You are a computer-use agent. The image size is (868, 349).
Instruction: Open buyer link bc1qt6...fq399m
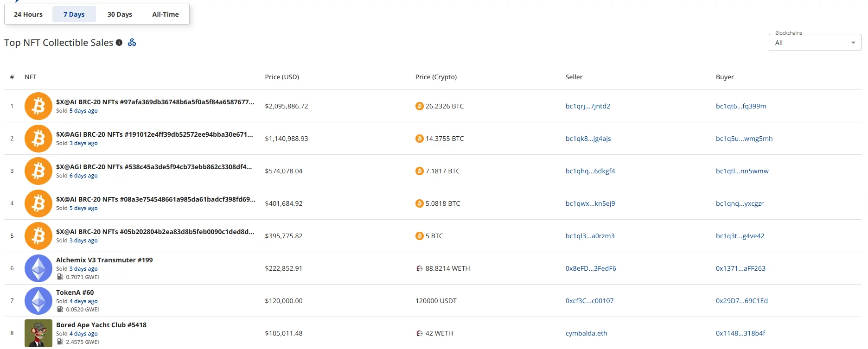(741, 106)
